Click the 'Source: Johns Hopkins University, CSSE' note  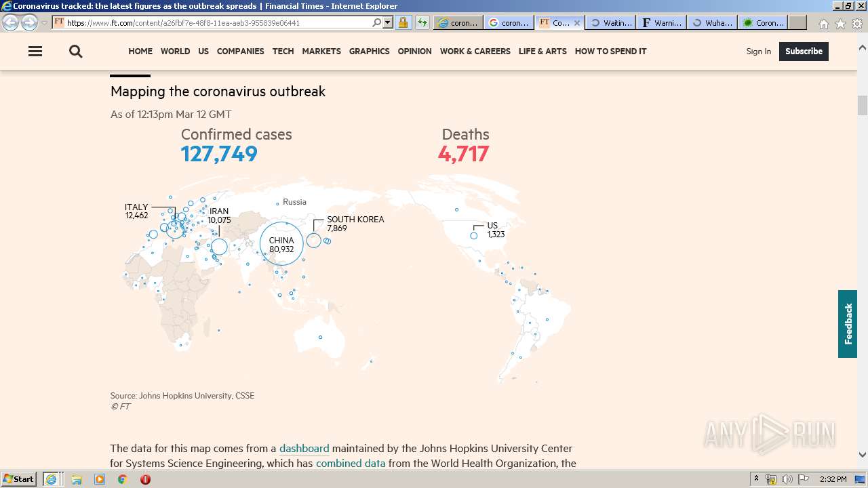click(182, 396)
